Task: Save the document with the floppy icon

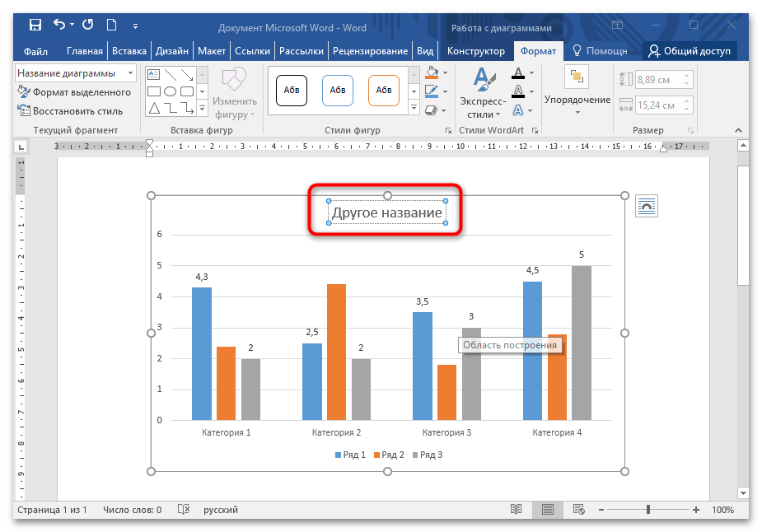Action: coord(35,25)
